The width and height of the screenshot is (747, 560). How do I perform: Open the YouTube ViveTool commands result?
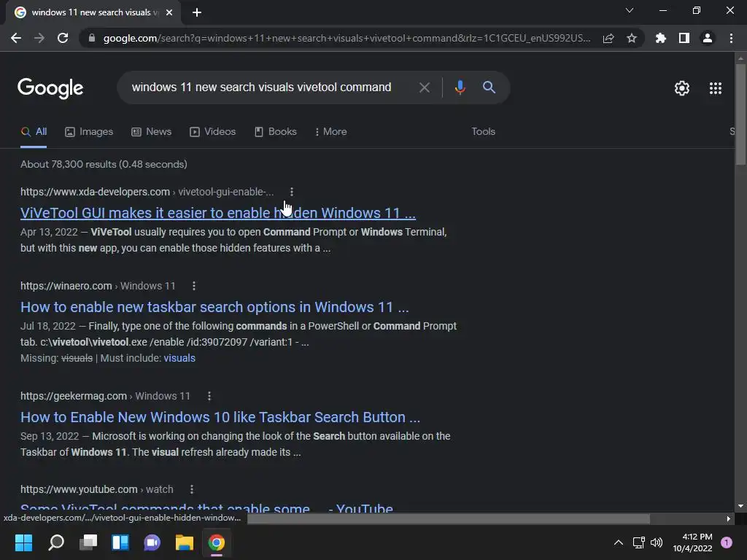(206, 507)
